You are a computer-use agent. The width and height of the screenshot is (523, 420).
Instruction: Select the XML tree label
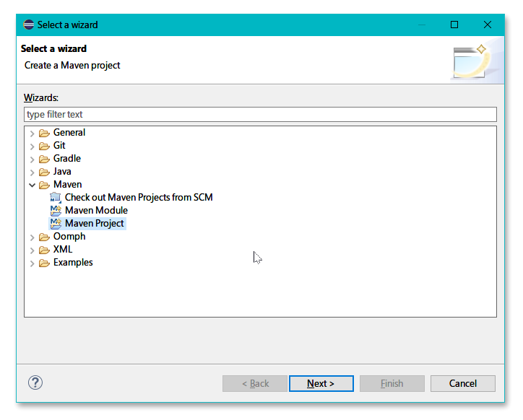63,250
